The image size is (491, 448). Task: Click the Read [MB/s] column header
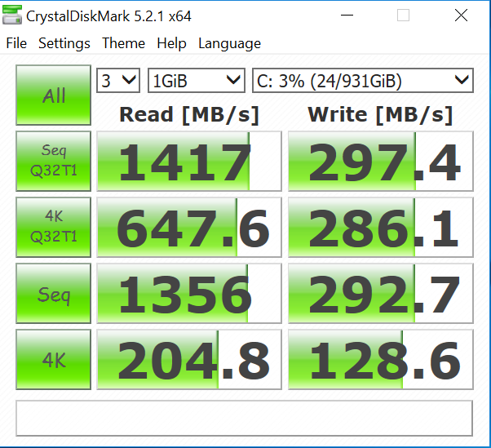point(189,115)
